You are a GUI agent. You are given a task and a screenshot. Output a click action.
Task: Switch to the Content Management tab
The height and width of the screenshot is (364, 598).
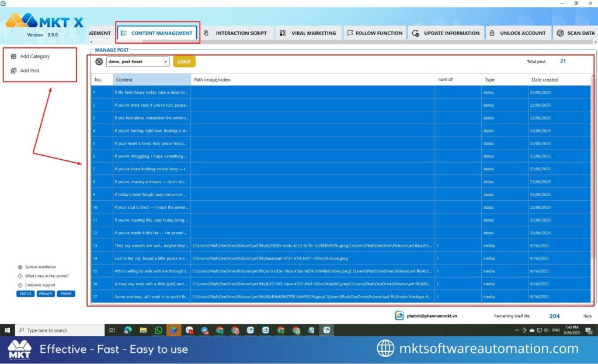tap(158, 33)
